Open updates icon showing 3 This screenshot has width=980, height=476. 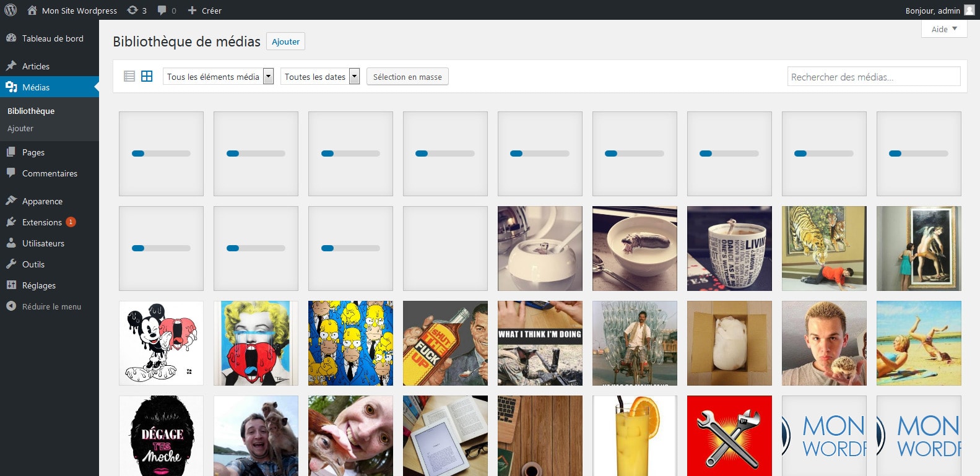(132, 10)
